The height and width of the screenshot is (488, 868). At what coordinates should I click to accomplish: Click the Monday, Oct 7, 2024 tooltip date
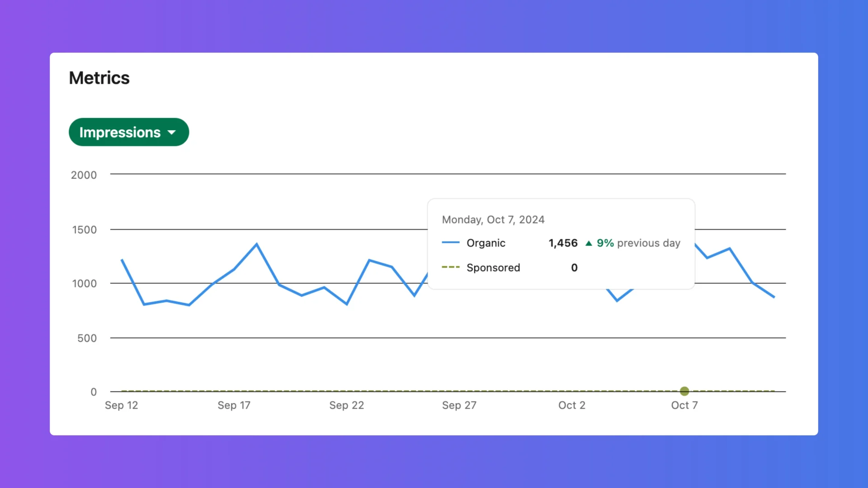(493, 220)
